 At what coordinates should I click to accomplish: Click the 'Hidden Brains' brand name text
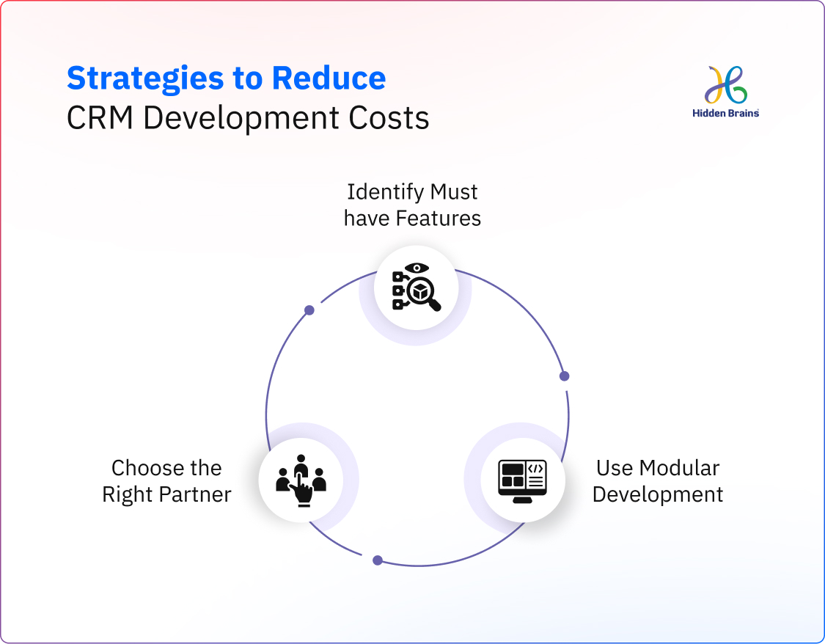pos(726,112)
